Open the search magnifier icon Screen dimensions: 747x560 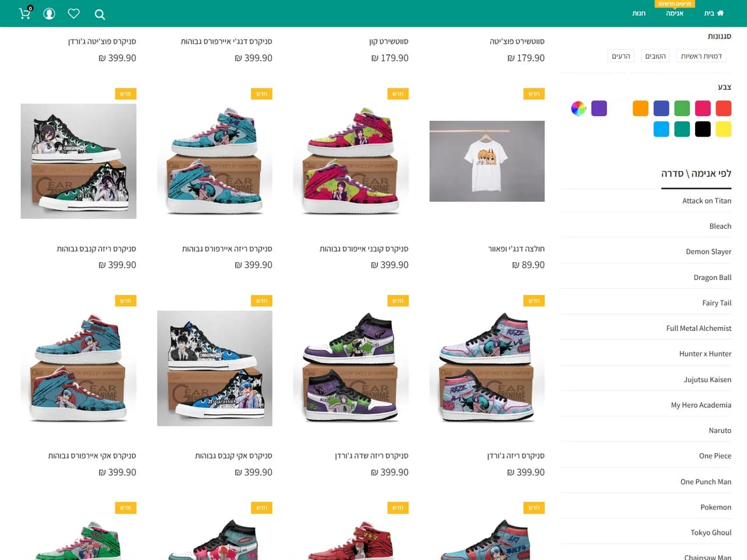[x=100, y=15]
